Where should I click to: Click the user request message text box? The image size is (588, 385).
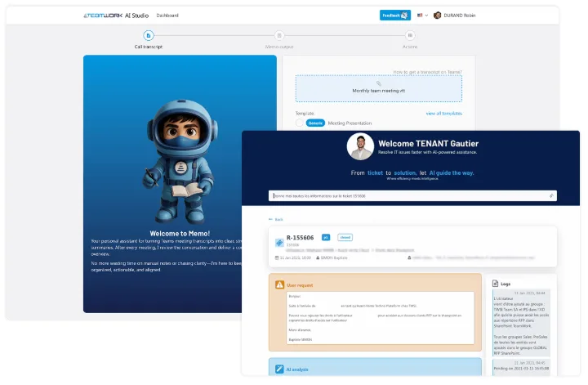tap(381, 318)
